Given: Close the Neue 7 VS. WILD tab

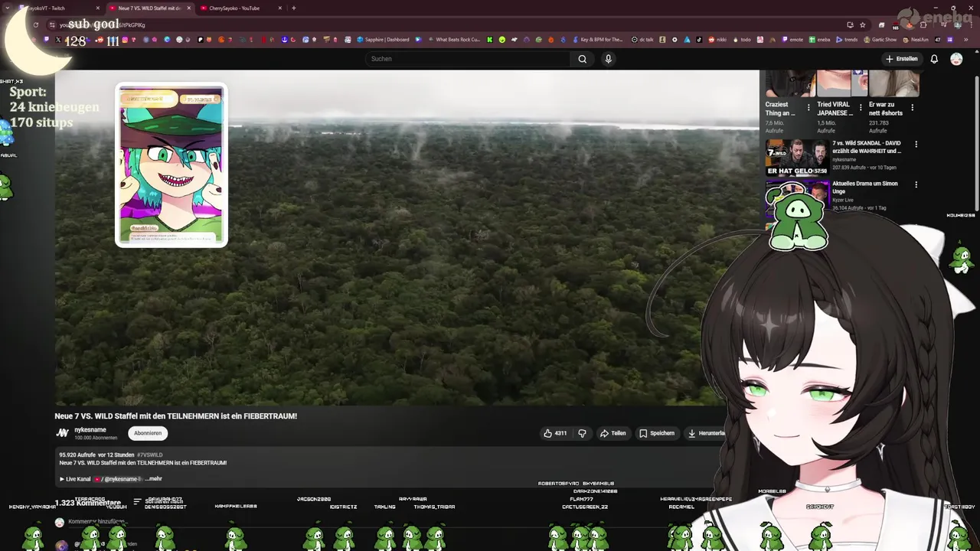Looking at the screenshot, I should (x=189, y=8).
